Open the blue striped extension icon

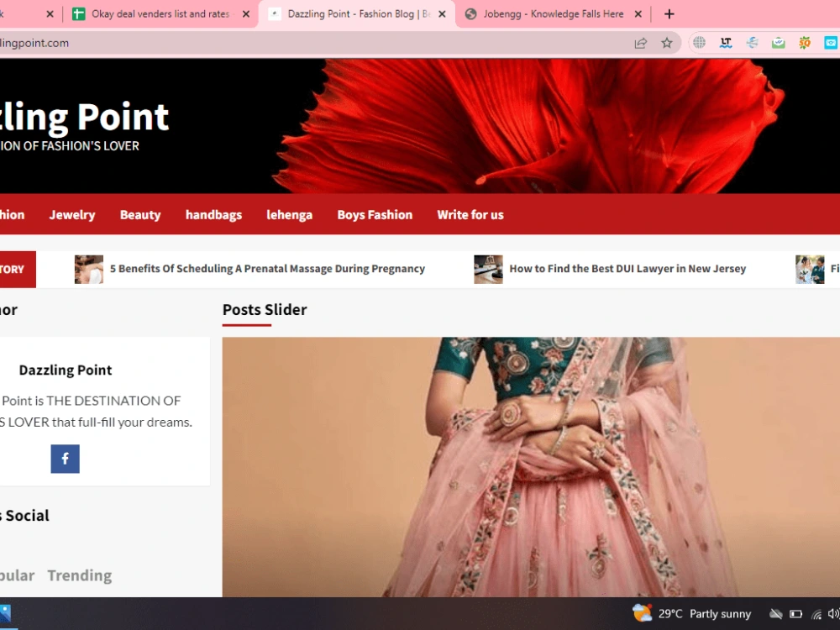click(x=752, y=43)
